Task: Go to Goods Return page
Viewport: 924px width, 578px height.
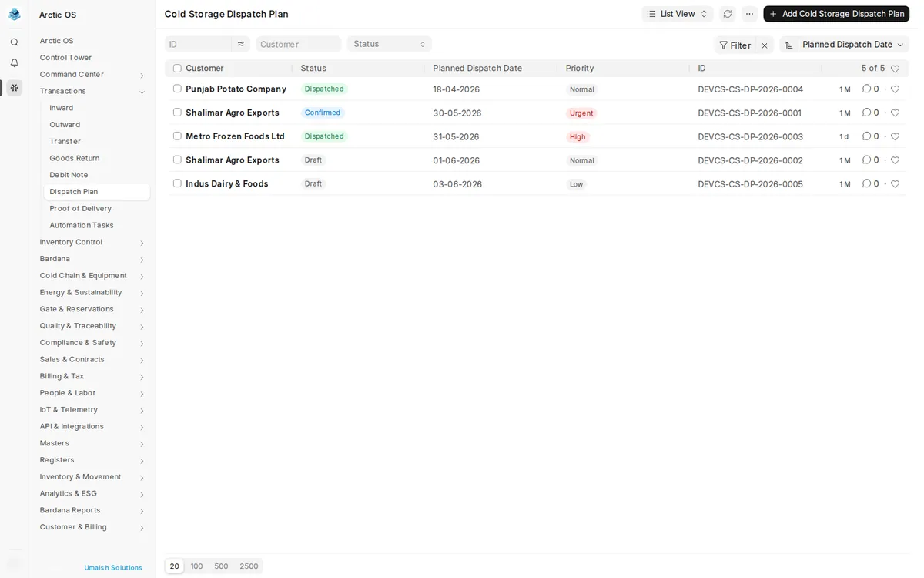Action: 75,158
